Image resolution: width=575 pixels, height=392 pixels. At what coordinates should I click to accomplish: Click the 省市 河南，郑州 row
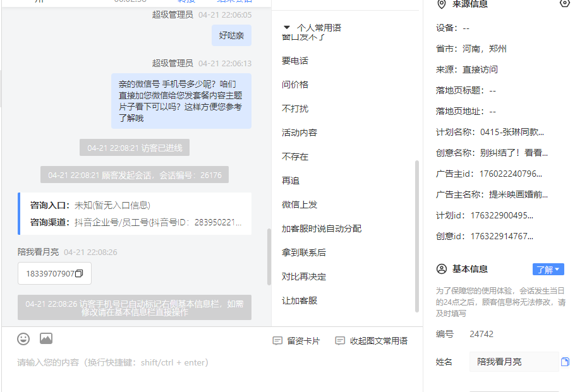pos(471,49)
